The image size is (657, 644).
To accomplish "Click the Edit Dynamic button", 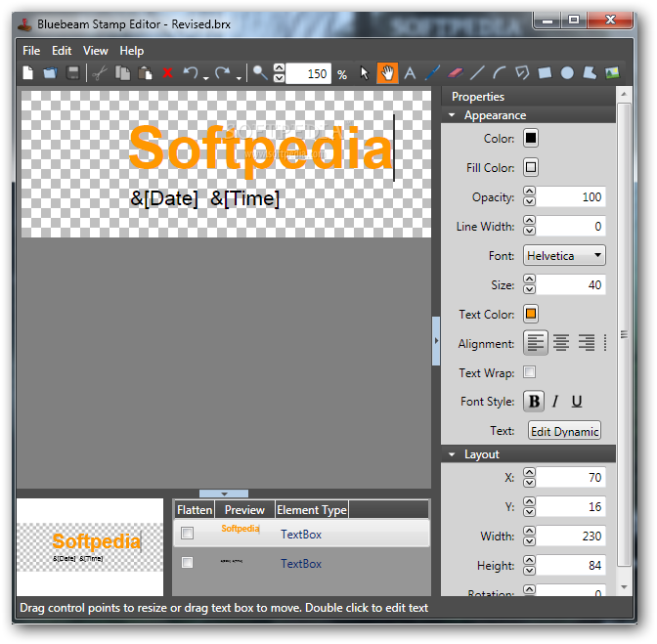I will (x=564, y=431).
